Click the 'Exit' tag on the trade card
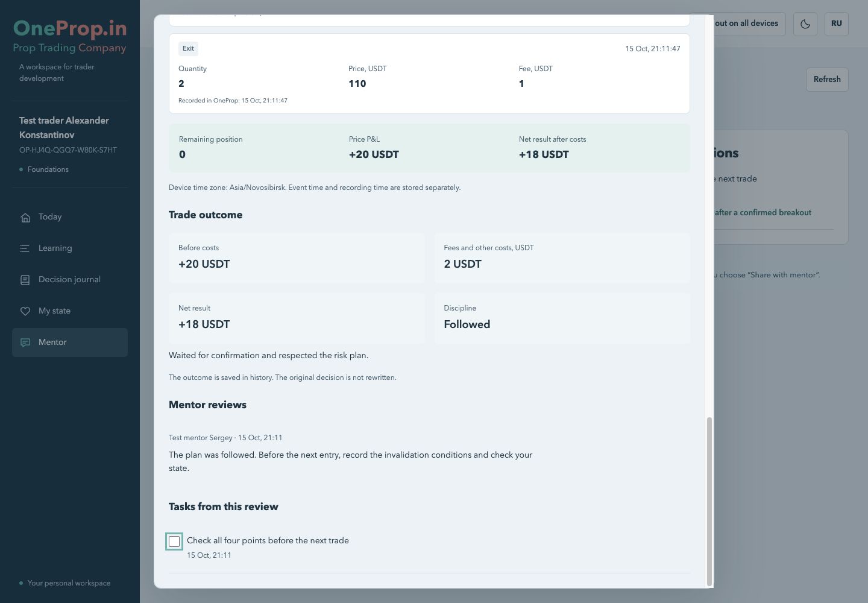 [188, 49]
